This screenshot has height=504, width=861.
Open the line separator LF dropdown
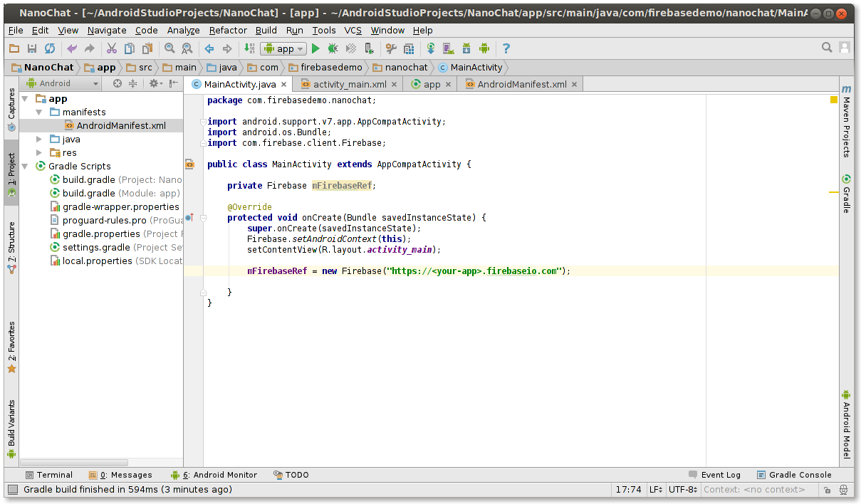point(656,490)
